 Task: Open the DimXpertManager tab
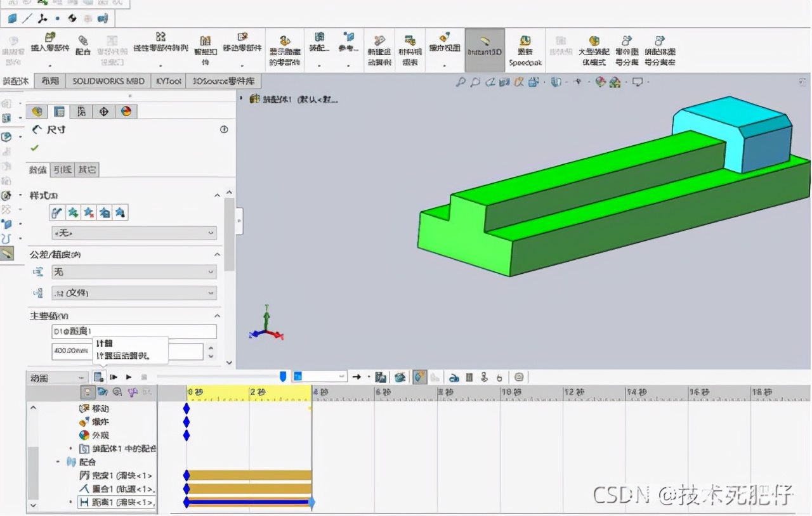tap(103, 112)
